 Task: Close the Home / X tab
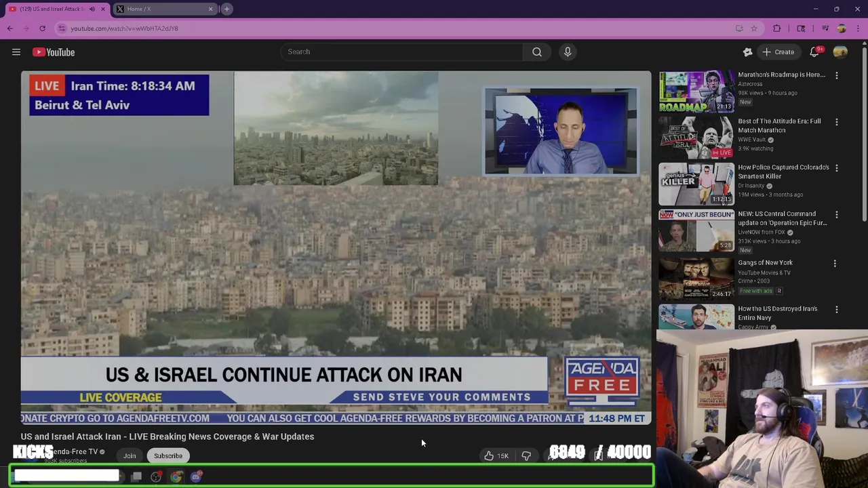(x=210, y=9)
